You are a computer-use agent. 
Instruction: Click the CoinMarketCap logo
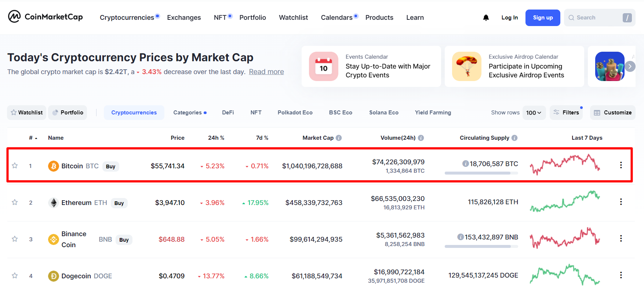pyautogui.click(x=46, y=17)
